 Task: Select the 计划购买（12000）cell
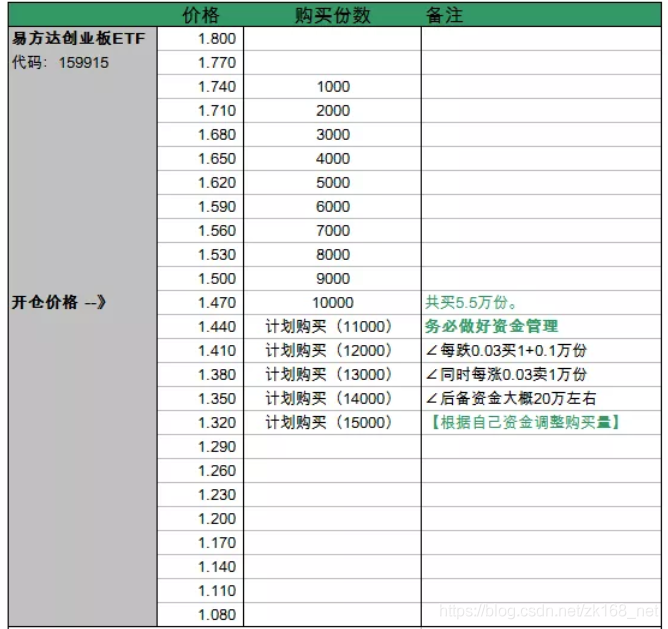tap(332, 351)
